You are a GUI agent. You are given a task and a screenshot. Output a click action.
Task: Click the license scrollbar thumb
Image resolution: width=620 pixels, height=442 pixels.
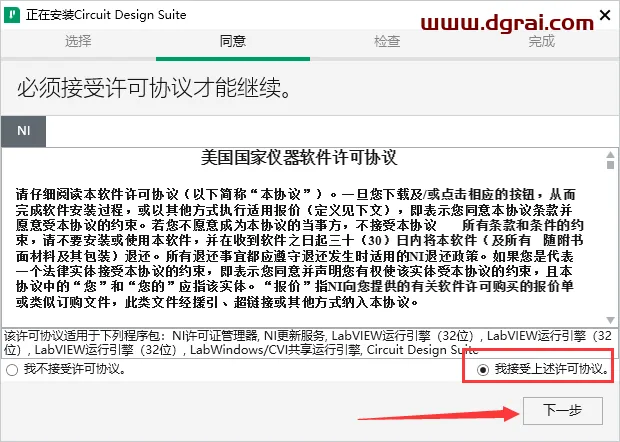point(611,164)
